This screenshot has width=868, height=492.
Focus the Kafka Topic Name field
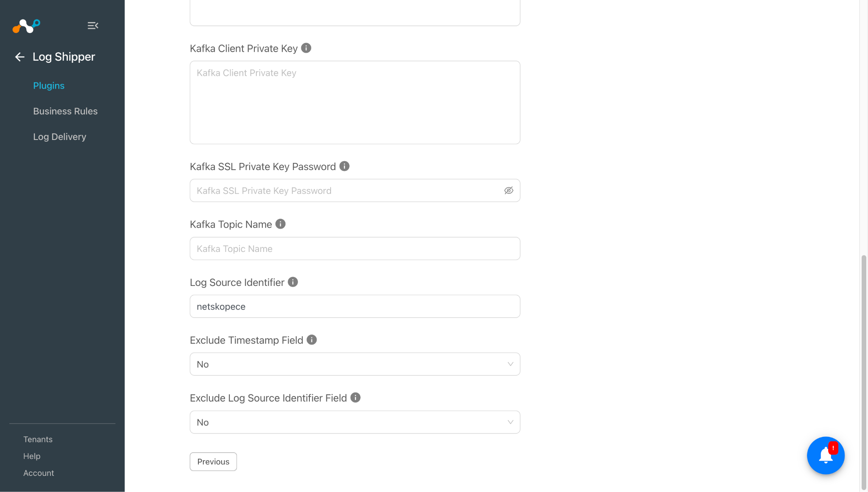pos(355,249)
